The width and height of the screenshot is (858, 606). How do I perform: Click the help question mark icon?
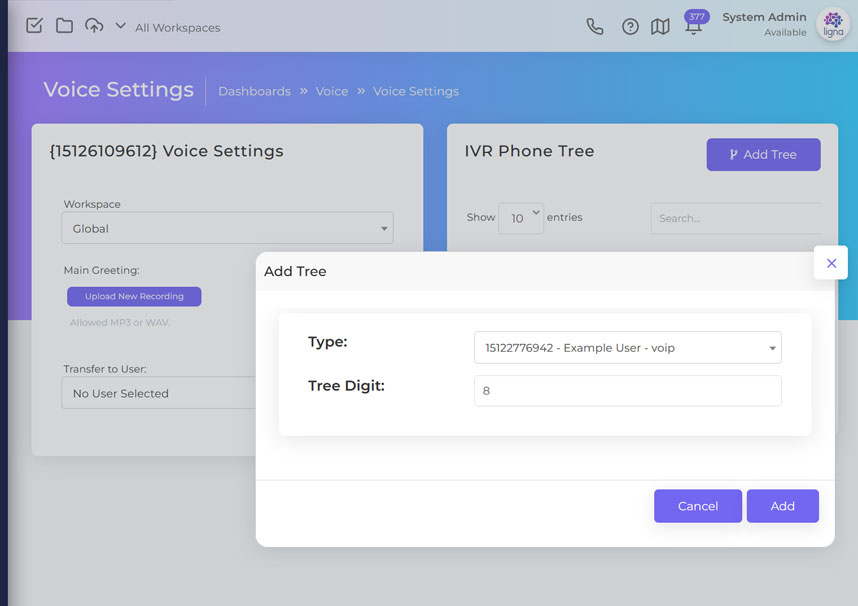(630, 27)
